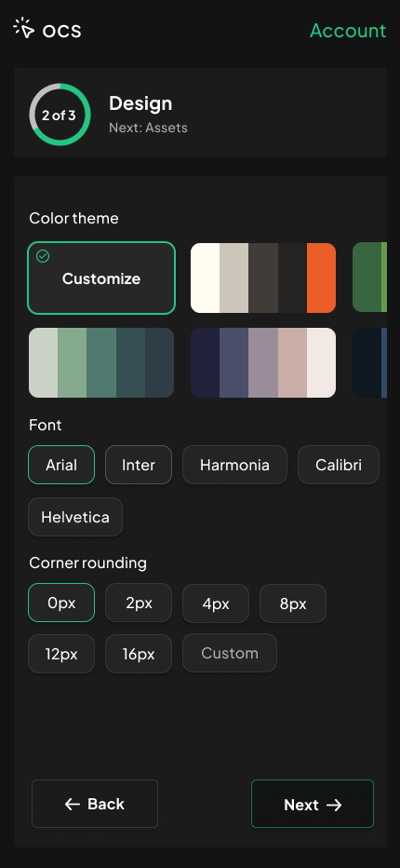Select the Arial font option
Screen dimensions: 400x868
[61, 465]
